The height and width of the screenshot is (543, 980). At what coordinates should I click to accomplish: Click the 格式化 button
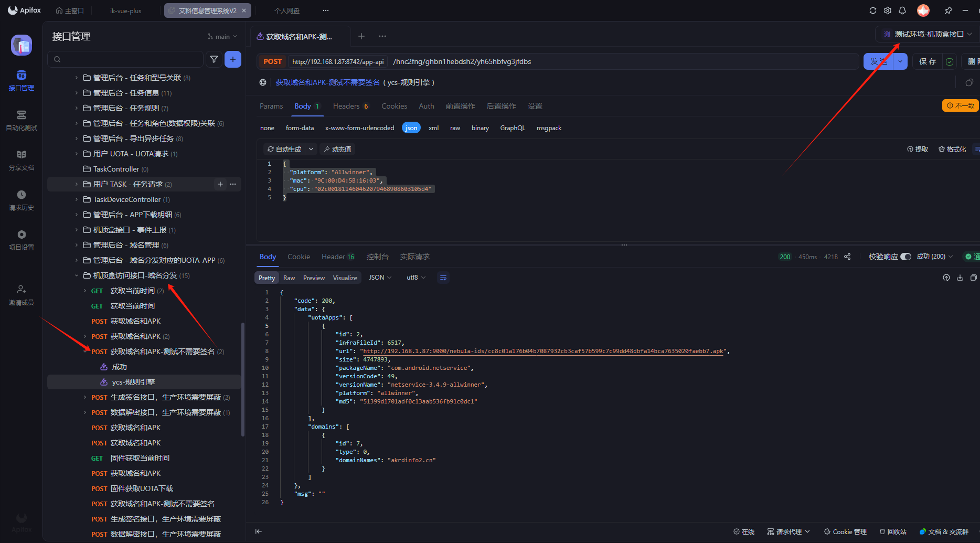click(x=952, y=149)
